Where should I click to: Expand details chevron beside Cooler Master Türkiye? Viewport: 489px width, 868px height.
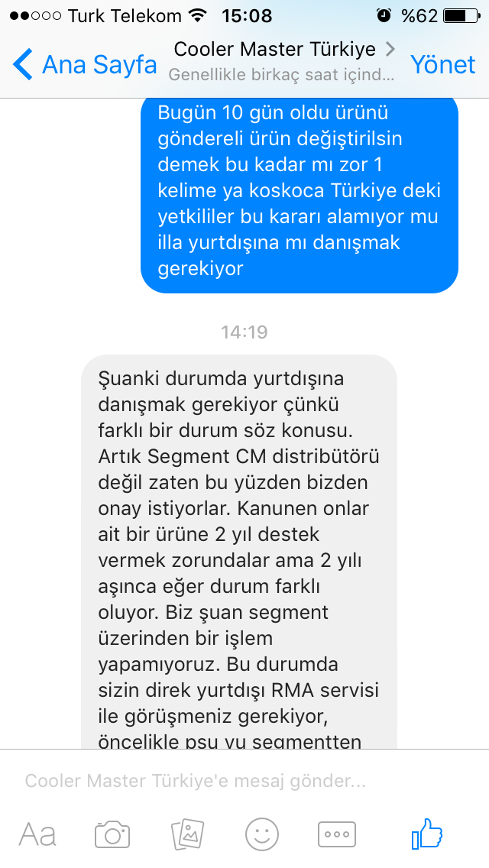(x=390, y=49)
